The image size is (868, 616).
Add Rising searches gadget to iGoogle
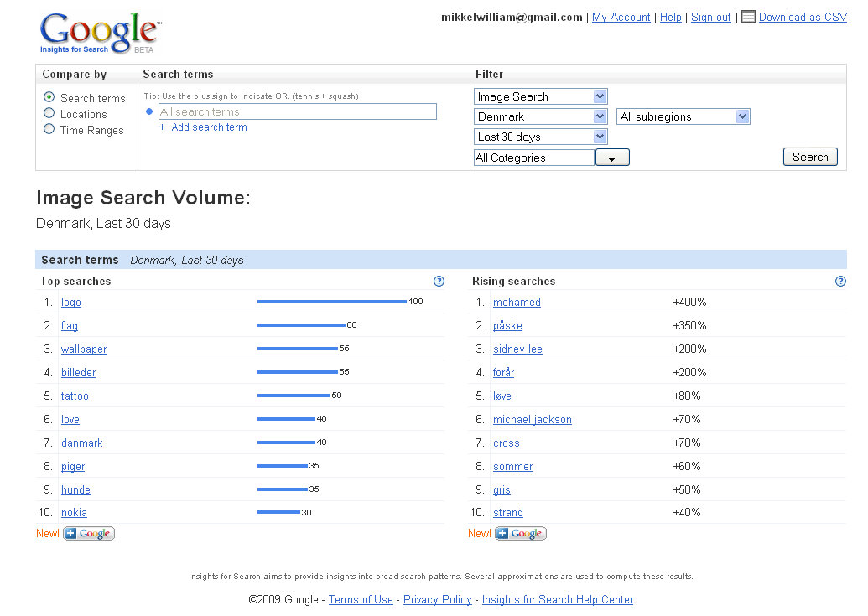tap(521, 534)
